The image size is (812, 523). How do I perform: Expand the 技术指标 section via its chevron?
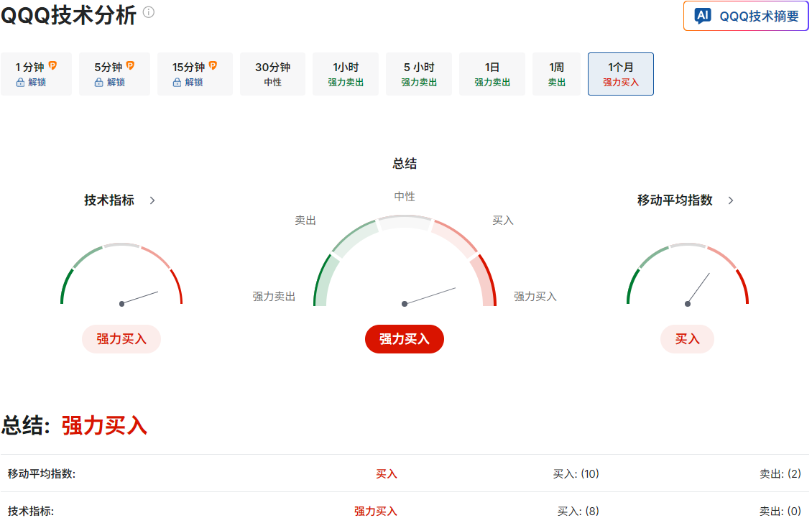click(152, 200)
